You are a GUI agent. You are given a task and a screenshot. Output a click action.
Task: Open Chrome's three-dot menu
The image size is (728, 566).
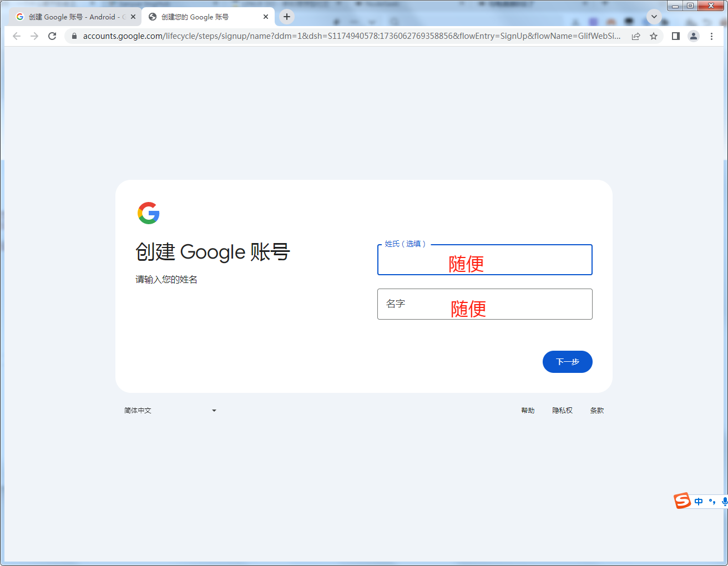711,36
